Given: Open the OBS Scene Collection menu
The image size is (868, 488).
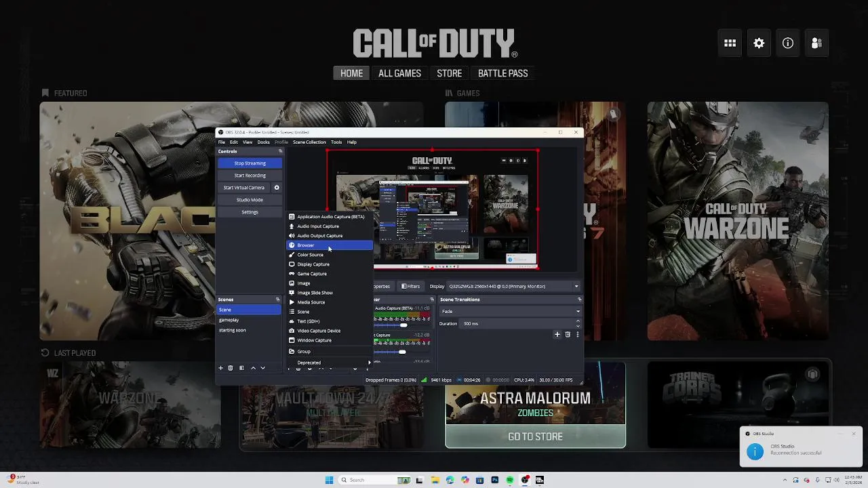Looking at the screenshot, I should coord(309,142).
